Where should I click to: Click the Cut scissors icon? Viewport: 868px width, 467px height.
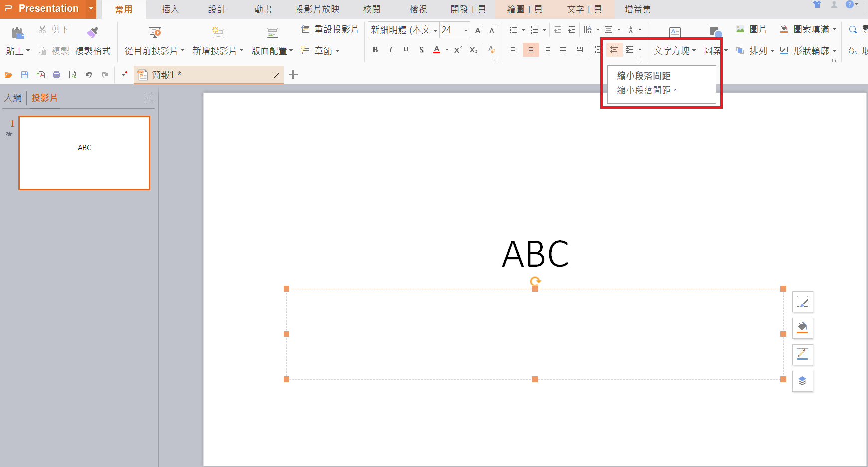[42, 30]
